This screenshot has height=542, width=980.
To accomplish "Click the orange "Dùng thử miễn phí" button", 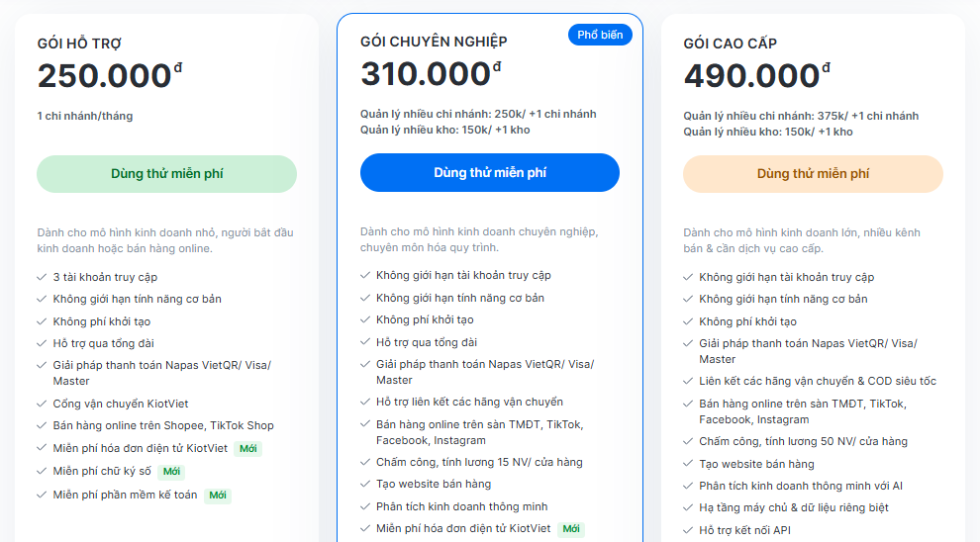I will click(x=813, y=174).
